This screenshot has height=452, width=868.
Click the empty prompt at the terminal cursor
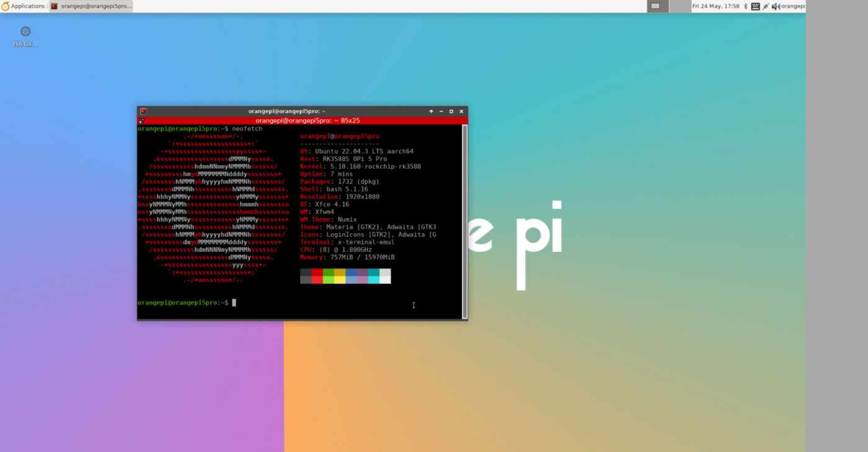pos(234,303)
